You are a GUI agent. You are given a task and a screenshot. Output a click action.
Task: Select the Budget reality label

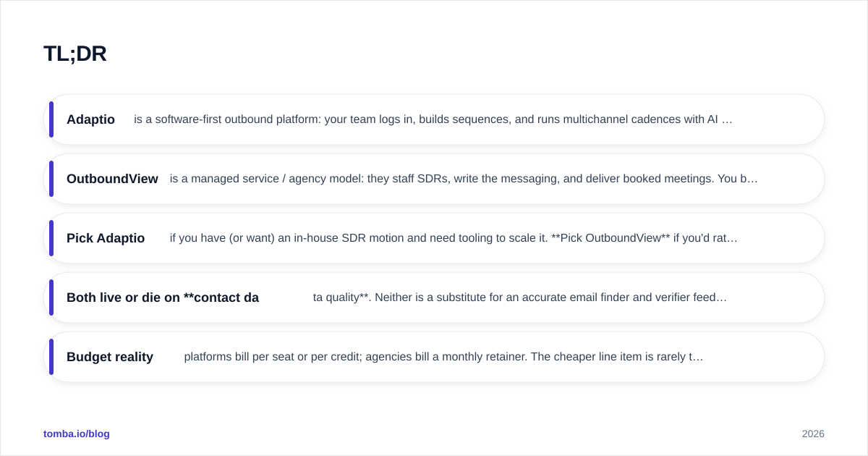point(110,357)
